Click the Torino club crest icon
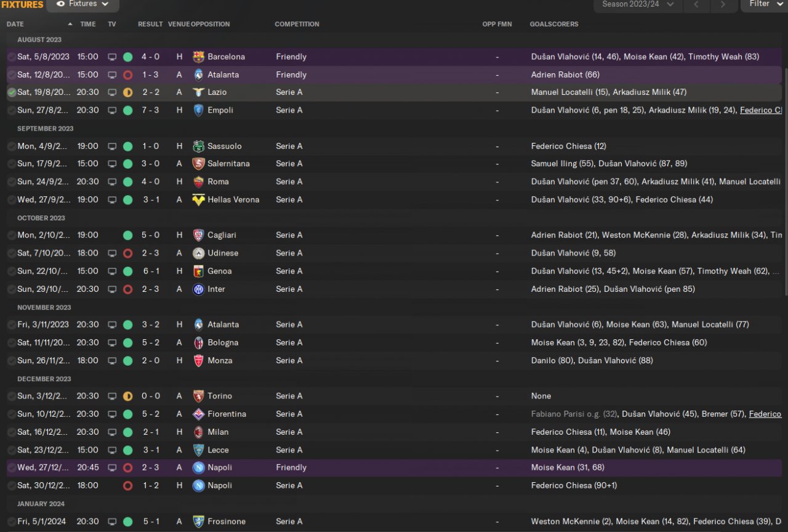788x532 pixels. point(198,396)
